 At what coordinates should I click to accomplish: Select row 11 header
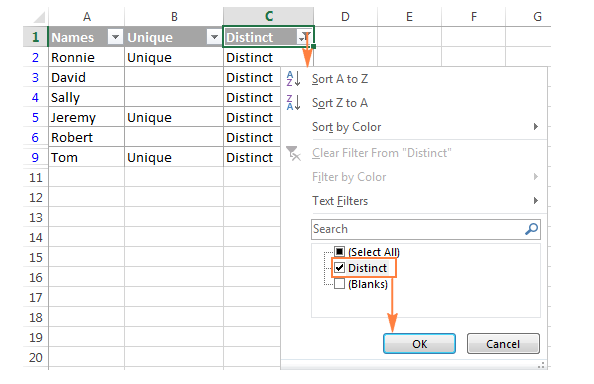35,177
